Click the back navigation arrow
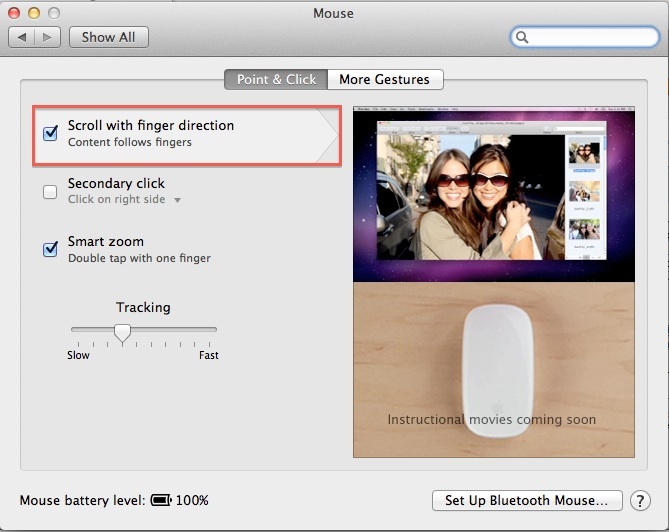 (x=22, y=37)
